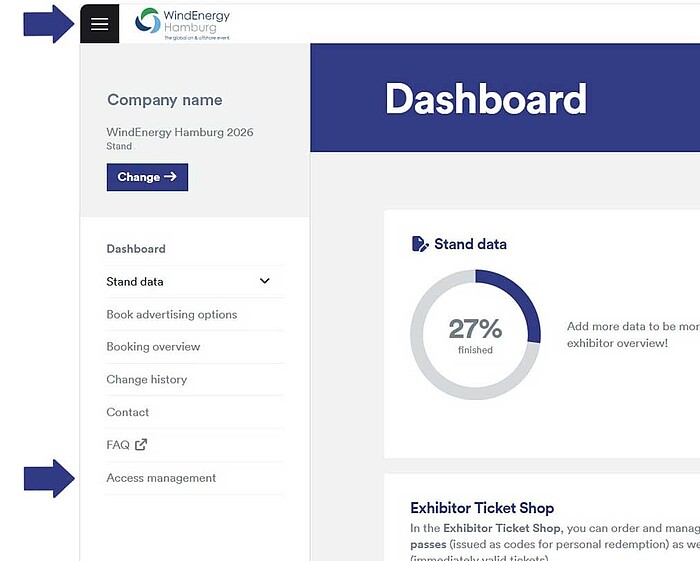Click the 27% finished progress ring
700x561 pixels.
pos(475,334)
